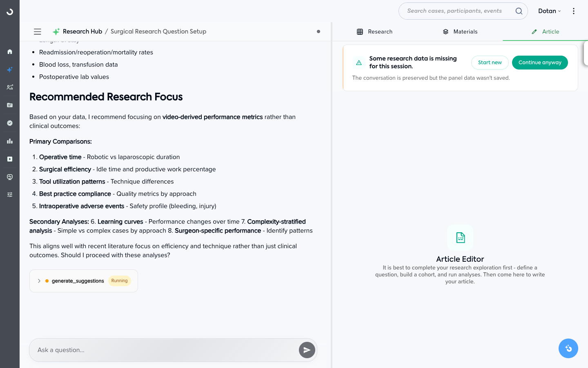Image resolution: width=588 pixels, height=368 pixels.
Task: Open the Home page from the sidebar
Action: 10,52
